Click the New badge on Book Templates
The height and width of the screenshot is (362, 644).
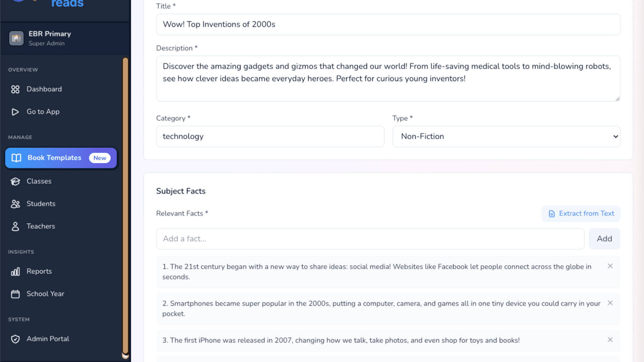[100, 158]
